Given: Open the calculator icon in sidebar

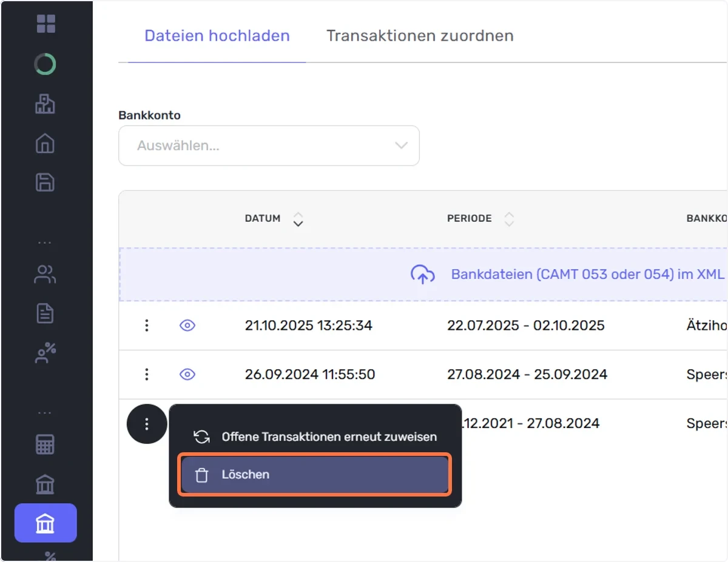Looking at the screenshot, I should pyautogui.click(x=45, y=445).
